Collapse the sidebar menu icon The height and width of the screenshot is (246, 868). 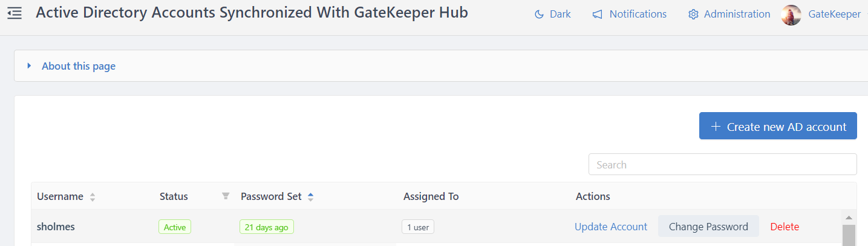pos(15,13)
